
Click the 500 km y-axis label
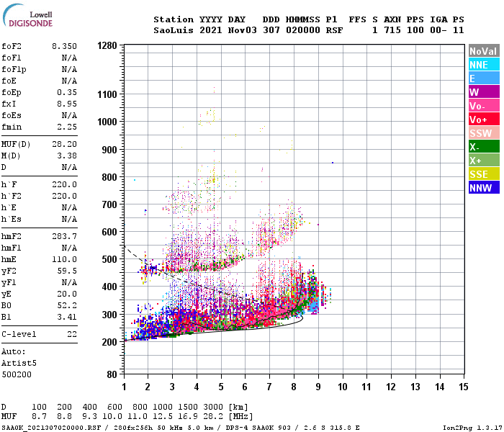(109, 259)
